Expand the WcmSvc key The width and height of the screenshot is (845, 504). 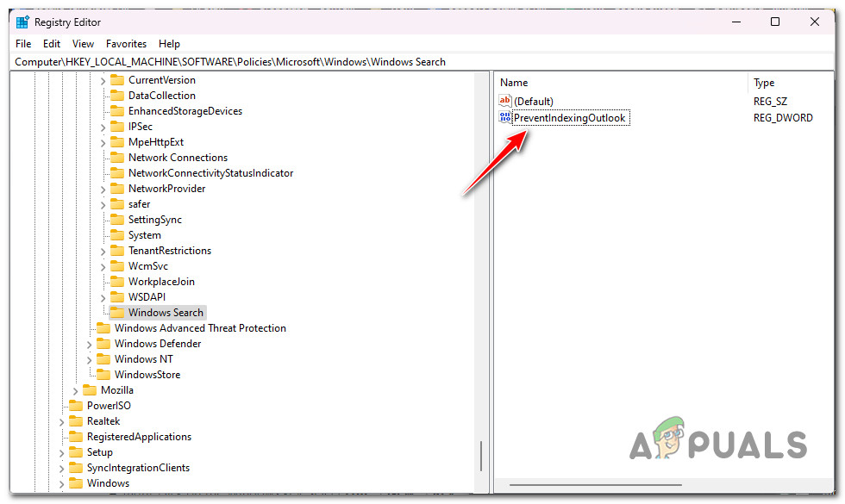[103, 267]
